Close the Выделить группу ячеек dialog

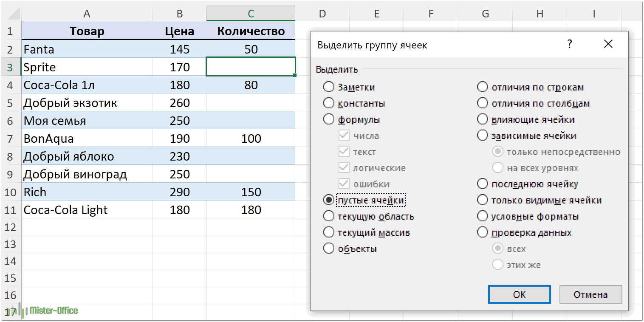pos(608,44)
